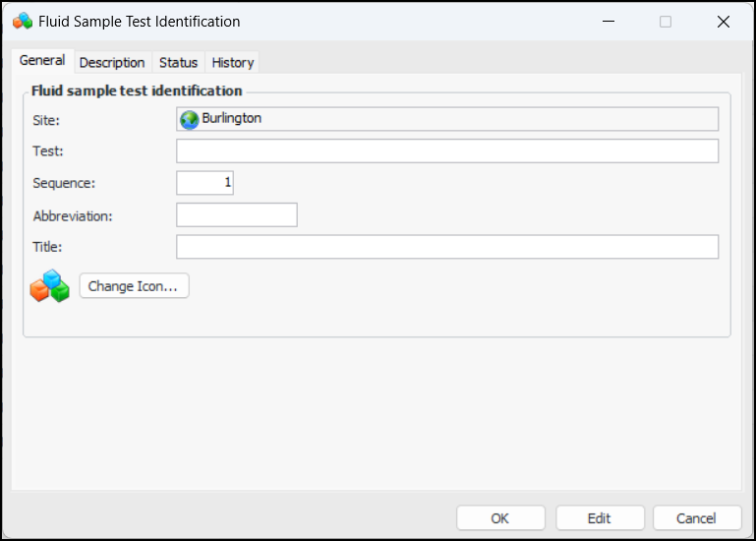756x541 pixels.
Task: Select the Status tab
Action: click(178, 62)
